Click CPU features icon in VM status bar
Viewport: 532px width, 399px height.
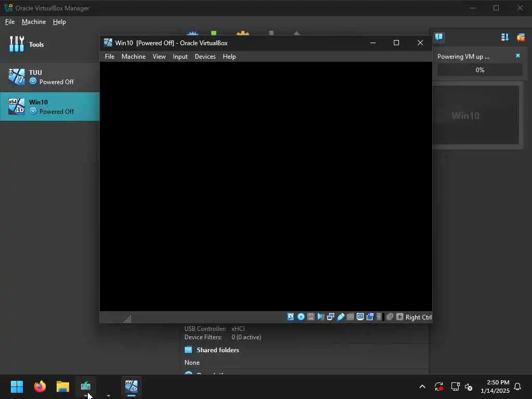[380, 317]
